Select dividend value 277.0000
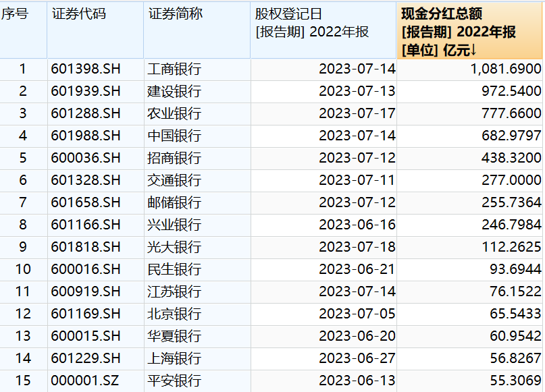 tap(511, 180)
